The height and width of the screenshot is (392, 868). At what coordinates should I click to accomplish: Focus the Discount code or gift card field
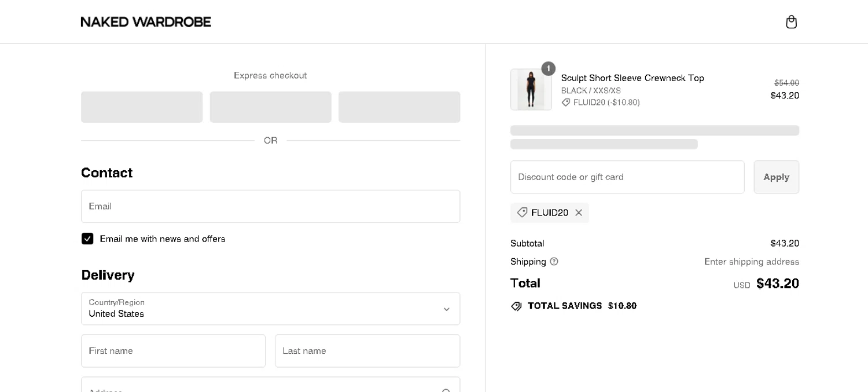tap(627, 177)
